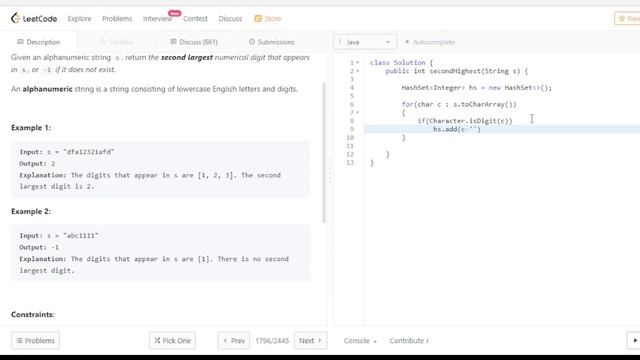640x360 pixels.
Task: Click the Example 1 input text
Action: coord(67,152)
